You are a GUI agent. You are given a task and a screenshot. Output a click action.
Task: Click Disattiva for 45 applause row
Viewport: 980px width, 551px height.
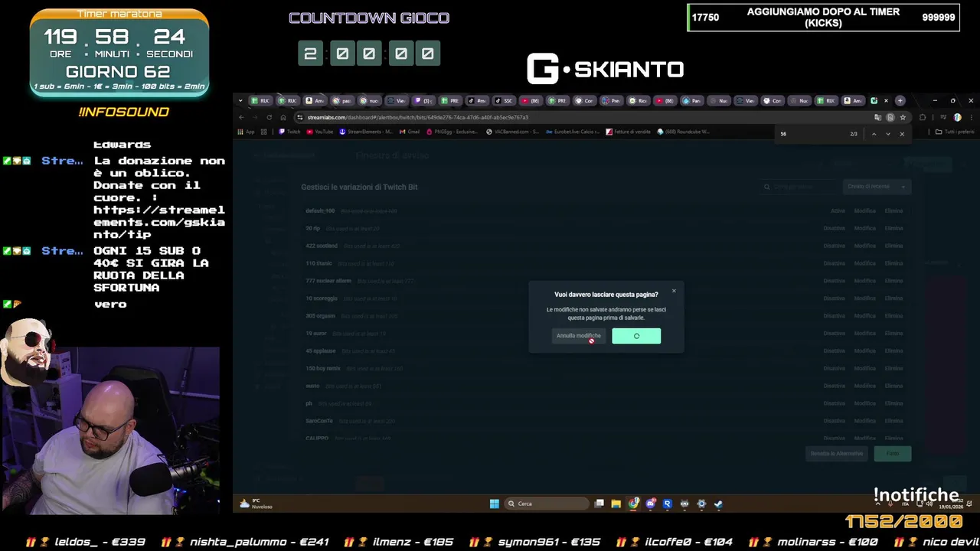[x=834, y=351]
